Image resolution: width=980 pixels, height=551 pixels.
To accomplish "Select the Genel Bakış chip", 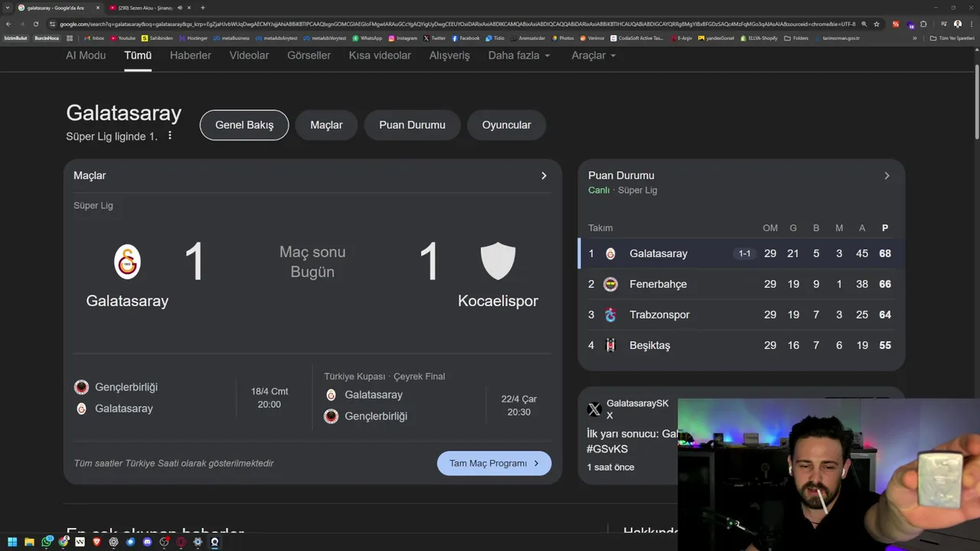I will pyautogui.click(x=244, y=125).
